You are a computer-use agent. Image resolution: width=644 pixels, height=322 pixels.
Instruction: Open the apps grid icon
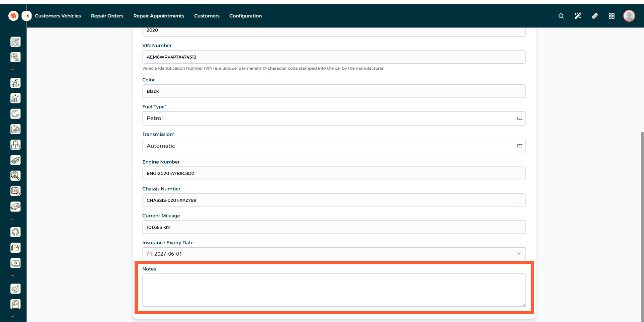[x=611, y=16]
